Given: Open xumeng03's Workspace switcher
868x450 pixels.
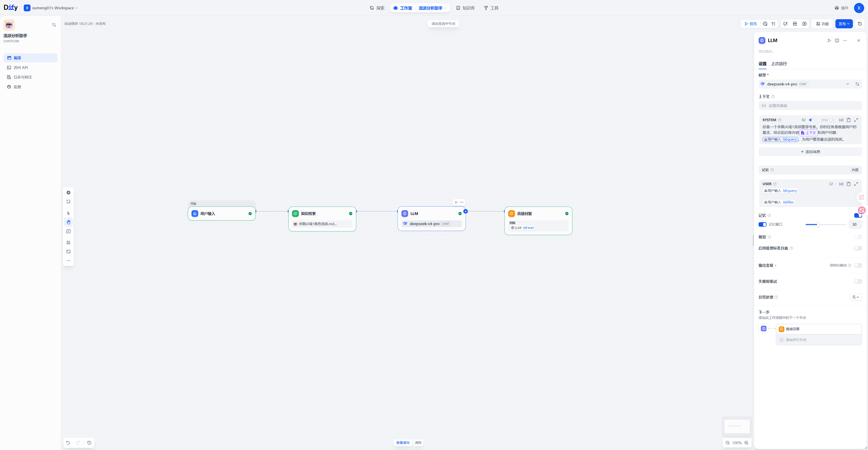Looking at the screenshot, I should click(51, 8).
